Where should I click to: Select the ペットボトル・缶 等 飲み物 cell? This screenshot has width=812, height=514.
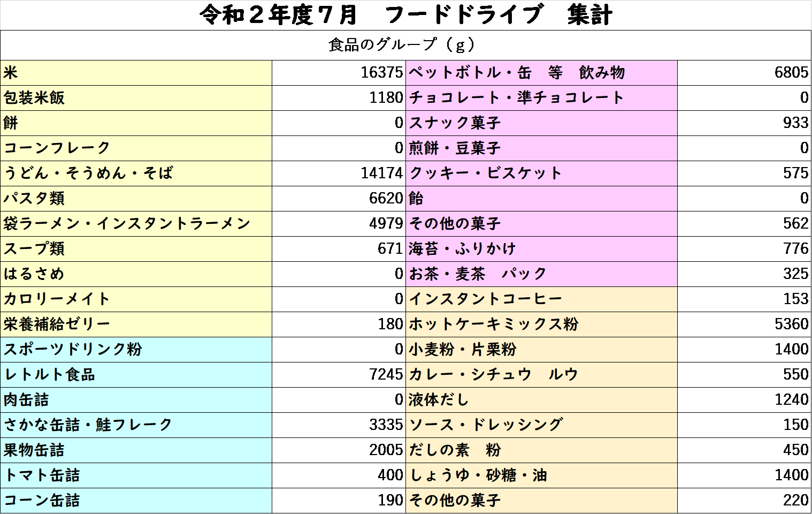[x=541, y=73]
